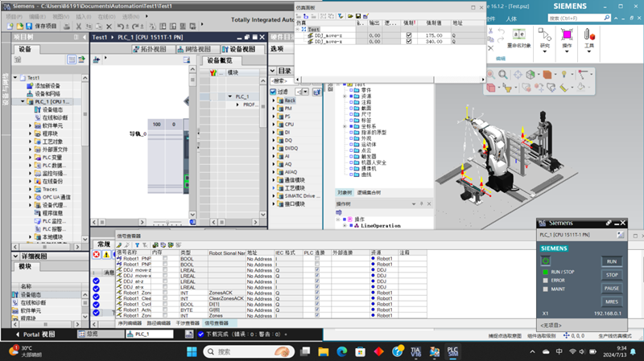Collapse the PLC_1 node in project tree
The height and width of the screenshot is (361, 644).
23,101
